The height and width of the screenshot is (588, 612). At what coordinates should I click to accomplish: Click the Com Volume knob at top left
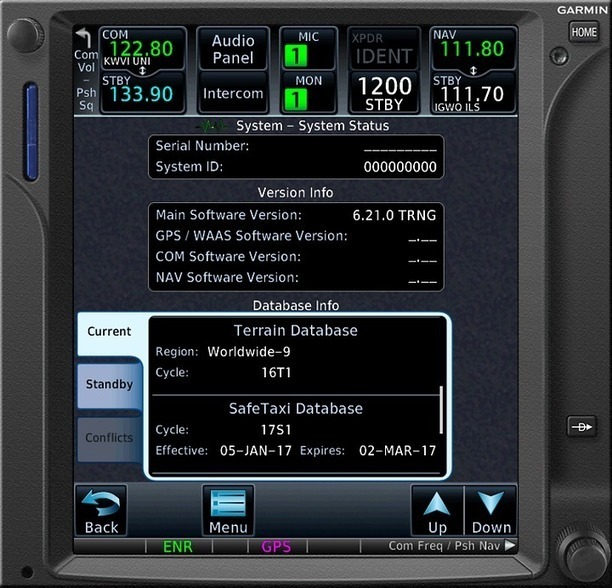coord(25,36)
